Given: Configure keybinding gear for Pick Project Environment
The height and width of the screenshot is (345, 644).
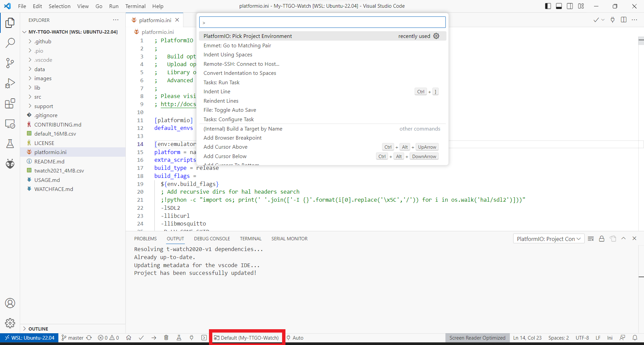Looking at the screenshot, I should pyautogui.click(x=436, y=36).
